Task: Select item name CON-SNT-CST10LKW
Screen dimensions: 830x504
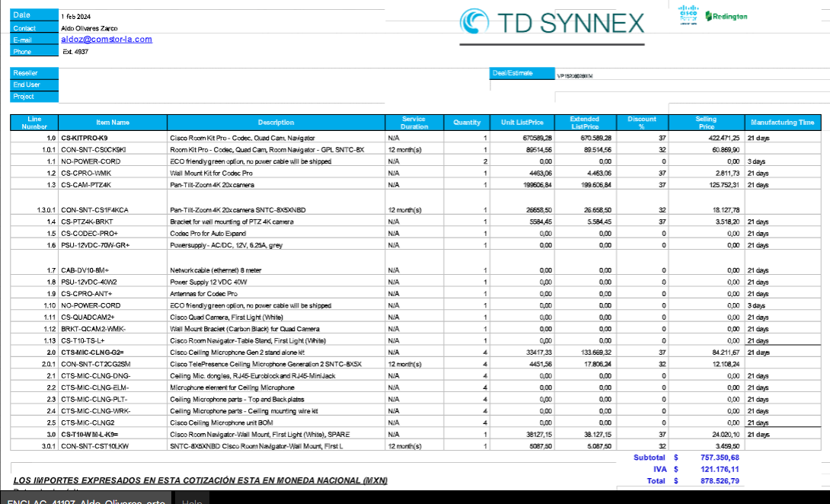Action: pos(94,446)
